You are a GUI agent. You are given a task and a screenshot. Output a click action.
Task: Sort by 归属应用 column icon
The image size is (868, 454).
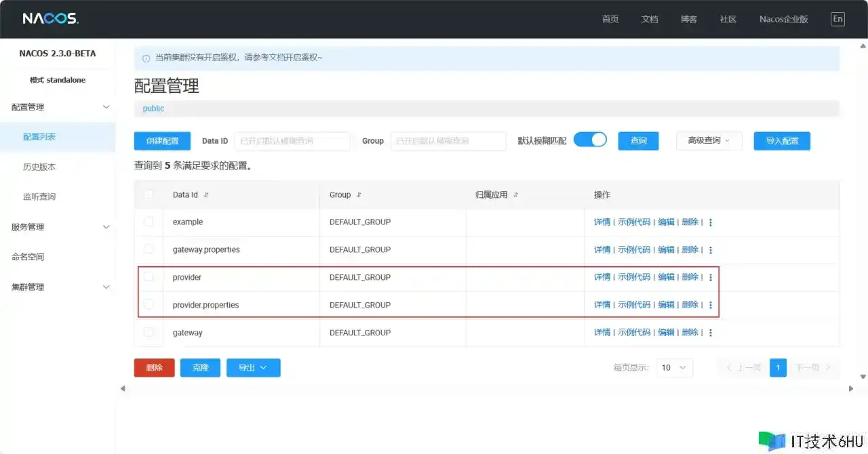[515, 195]
